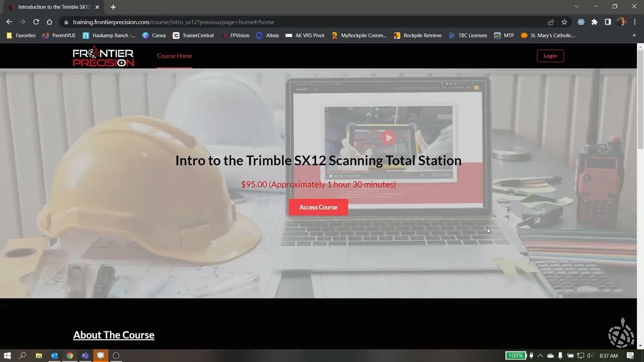
Task: Open Outlook from the taskbar
Action: [x=54, y=355]
